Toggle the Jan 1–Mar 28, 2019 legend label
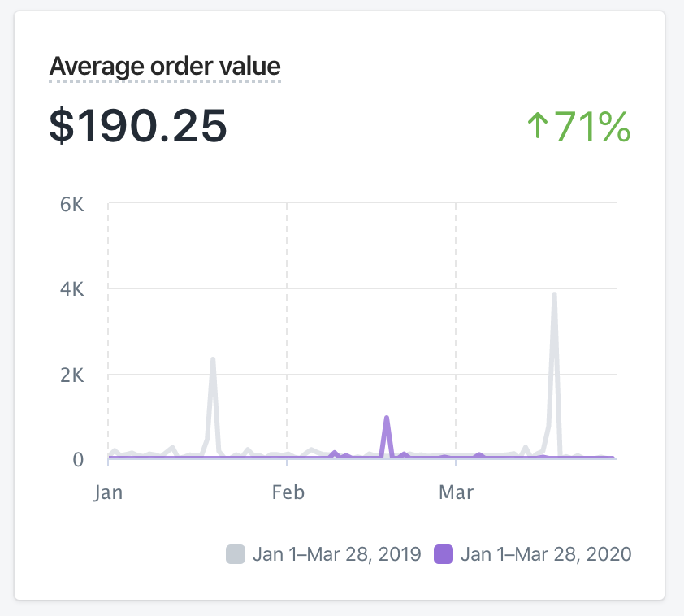 point(336,555)
